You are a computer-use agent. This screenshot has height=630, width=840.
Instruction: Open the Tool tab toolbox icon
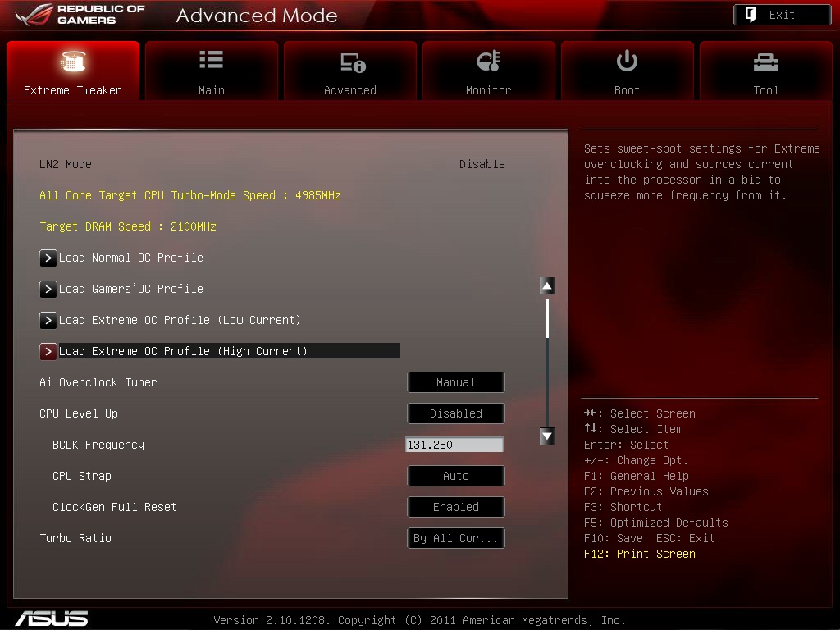[765, 62]
